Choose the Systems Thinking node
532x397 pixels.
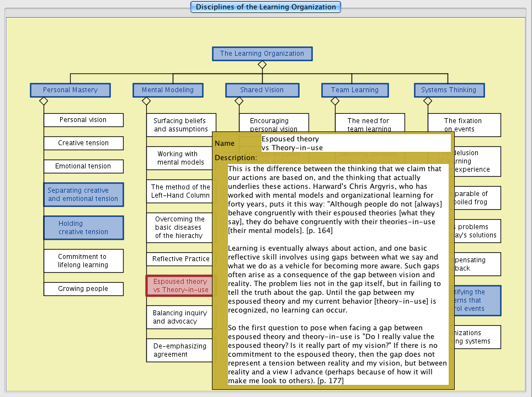tap(449, 90)
